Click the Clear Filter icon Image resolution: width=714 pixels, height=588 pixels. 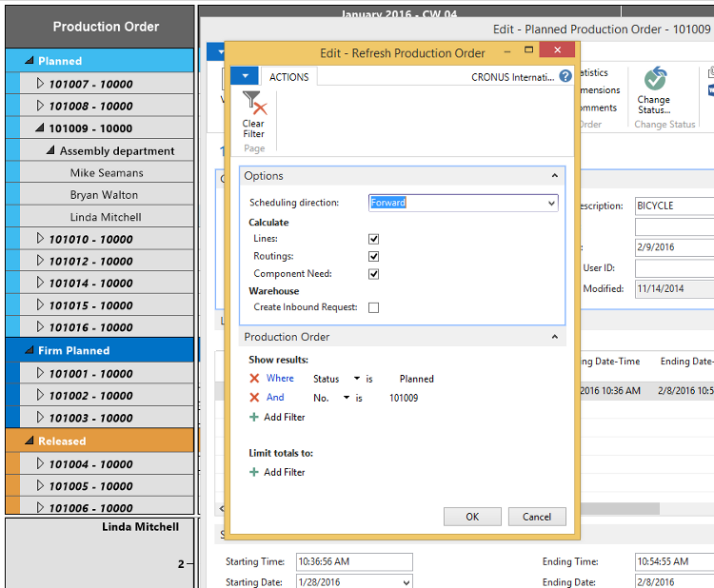[254, 104]
